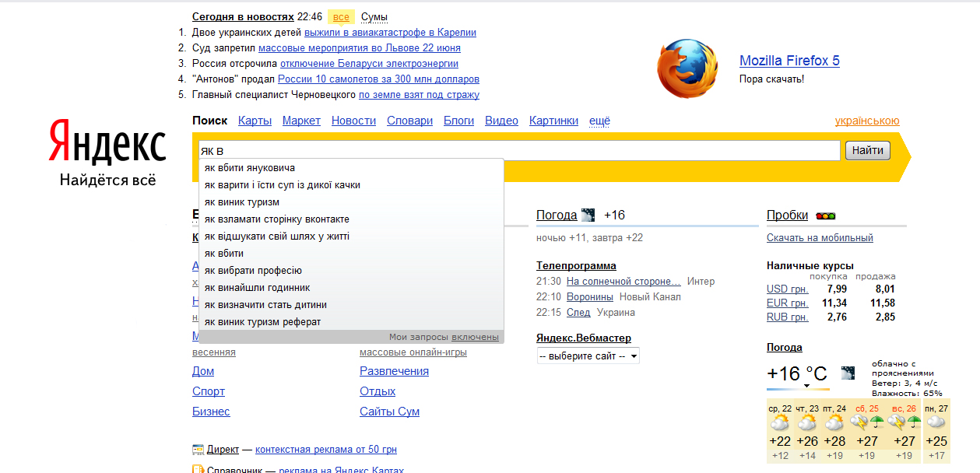Click the Firefox logo image

point(688,69)
